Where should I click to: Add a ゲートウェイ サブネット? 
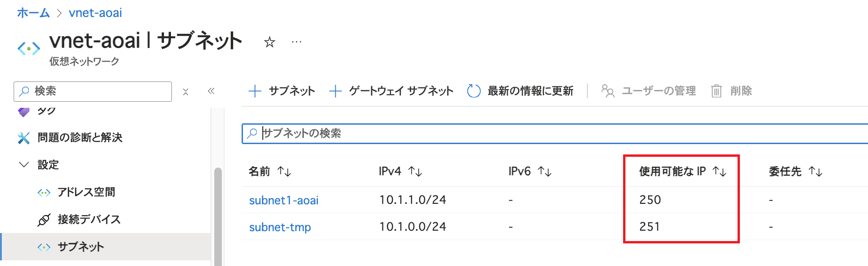(x=391, y=91)
